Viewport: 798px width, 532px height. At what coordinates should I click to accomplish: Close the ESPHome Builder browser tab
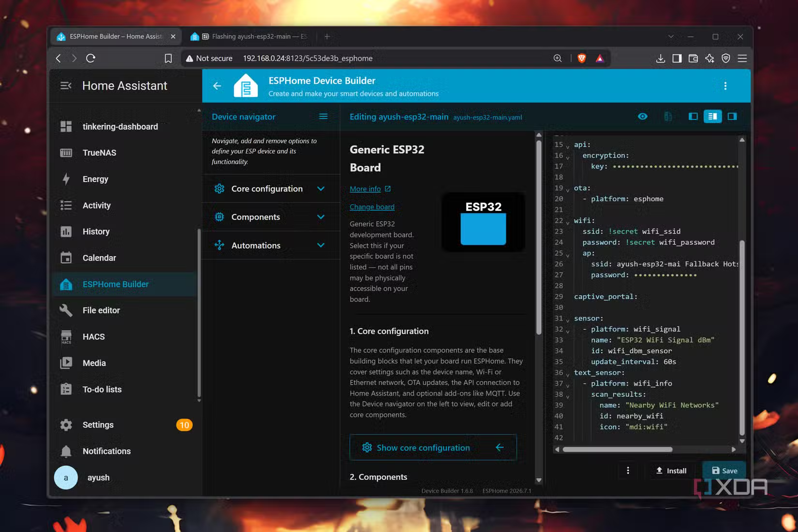point(173,37)
